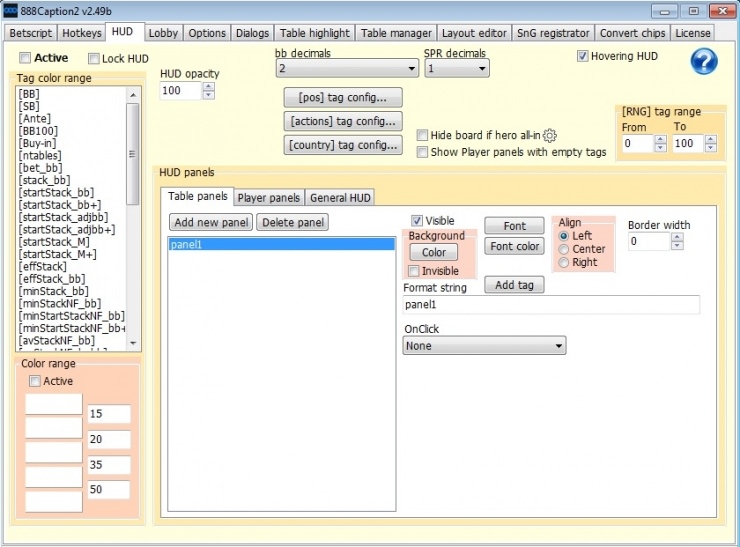Open the bb decimals dropdown
The image size is (740, 547).
coord(347,68)
